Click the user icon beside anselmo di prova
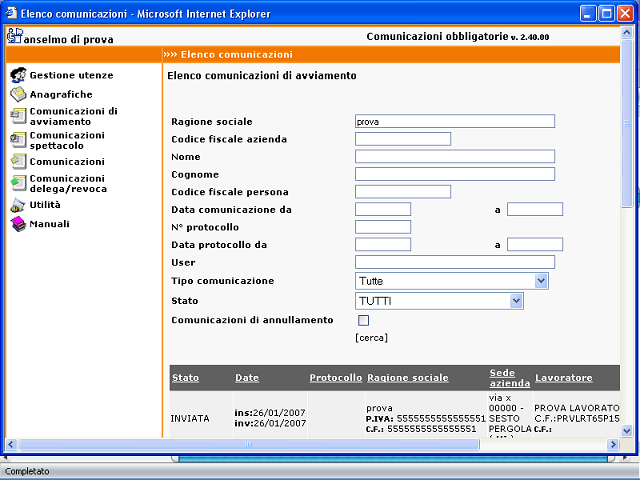This screenshot has height=480, width=640. coord(15,36)
